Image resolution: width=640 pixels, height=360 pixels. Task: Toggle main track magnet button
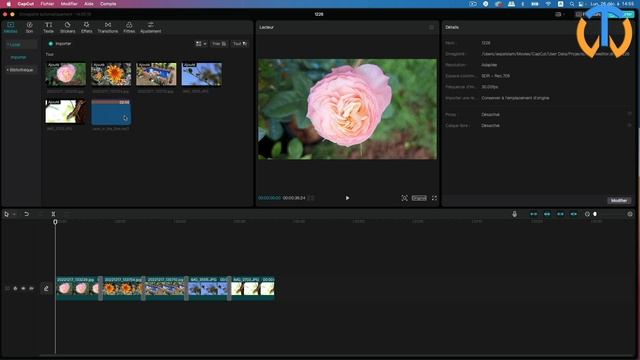tap(533, 214)
